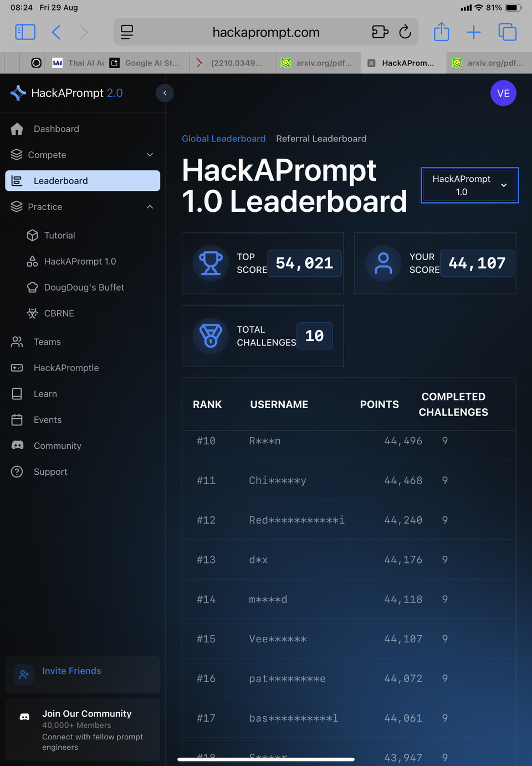Collapse the sidebar with the arrow toggle
Image resolution: width=532 pixels, height=766 pixels.
coord(165,93)
